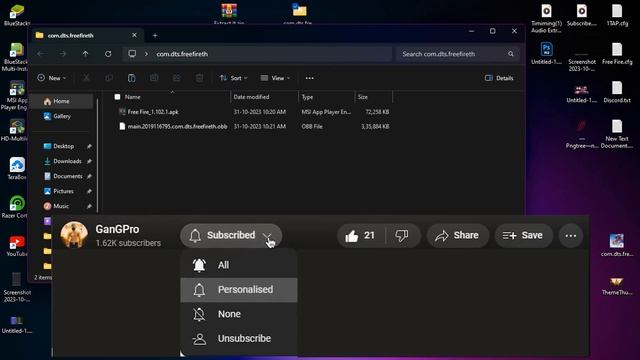The image size is (640, 360).
Task: Select the 1TAP.cfg desktop file
Action: coord(617,15)
